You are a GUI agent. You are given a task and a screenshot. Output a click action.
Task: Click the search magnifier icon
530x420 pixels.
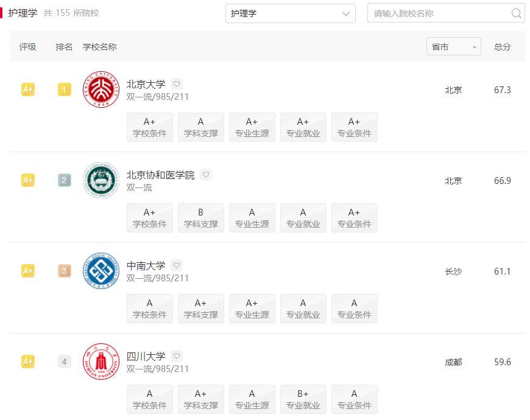pyautogui.click(x=516, y=13)
